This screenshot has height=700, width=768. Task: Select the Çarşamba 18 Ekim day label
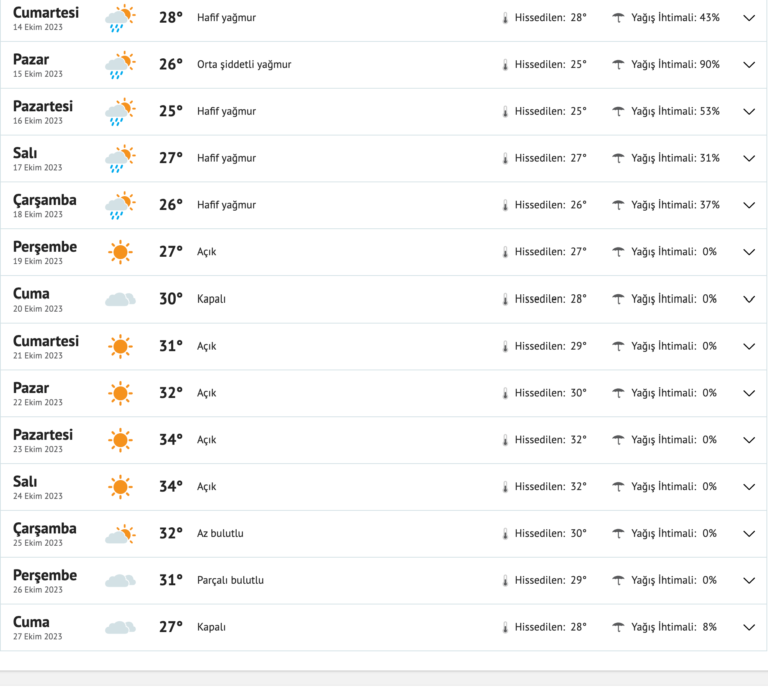pos(45,200)
